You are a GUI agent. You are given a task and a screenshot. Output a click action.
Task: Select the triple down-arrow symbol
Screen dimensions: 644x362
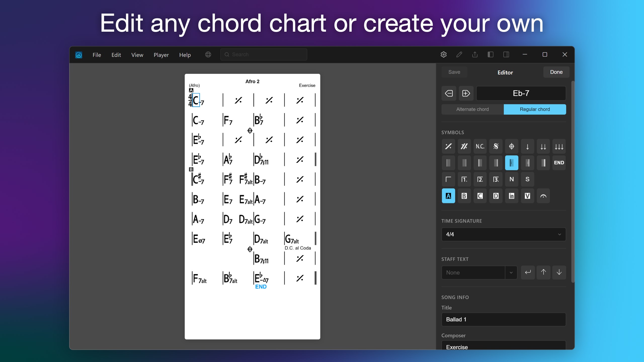(x=559, y=146)
